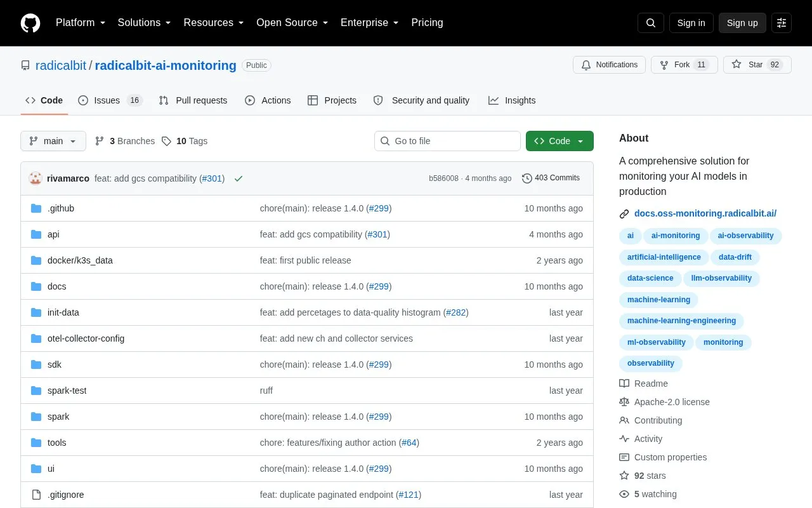Open the top-right appearance settings icon
The width and height of the screenshot is (812, 508).
(782, 23)
